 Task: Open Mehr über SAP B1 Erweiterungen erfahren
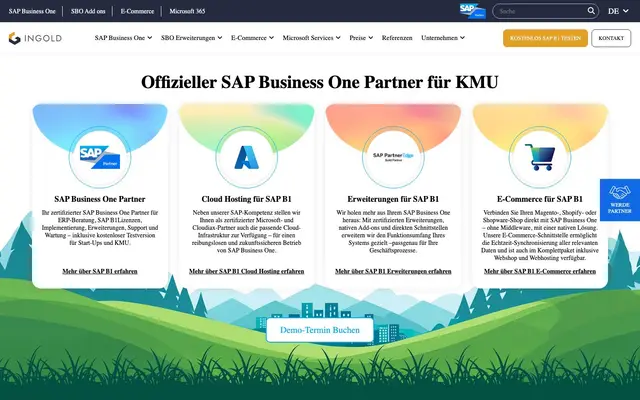[393, 271]
